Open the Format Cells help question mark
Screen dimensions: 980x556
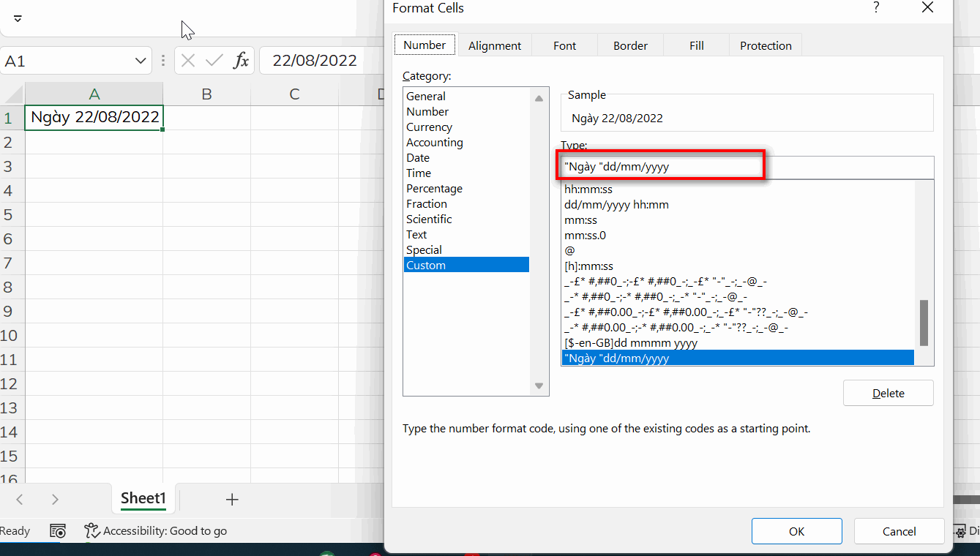point(876,8)
